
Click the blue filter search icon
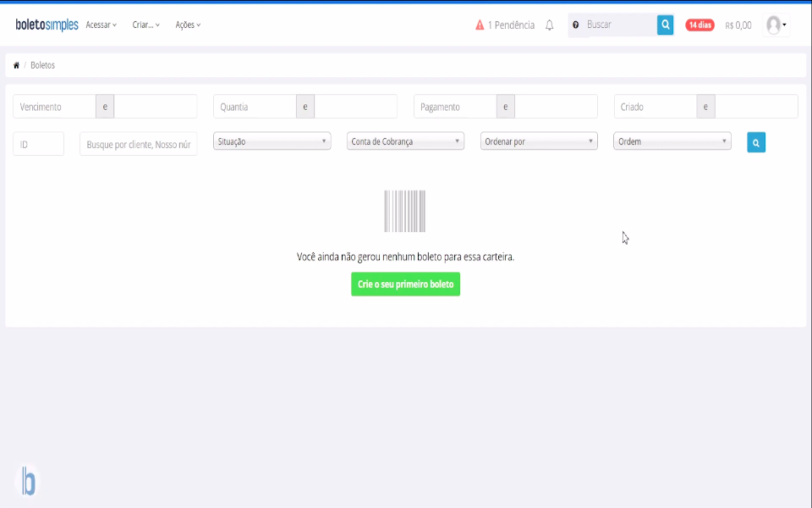click(754, 141)
